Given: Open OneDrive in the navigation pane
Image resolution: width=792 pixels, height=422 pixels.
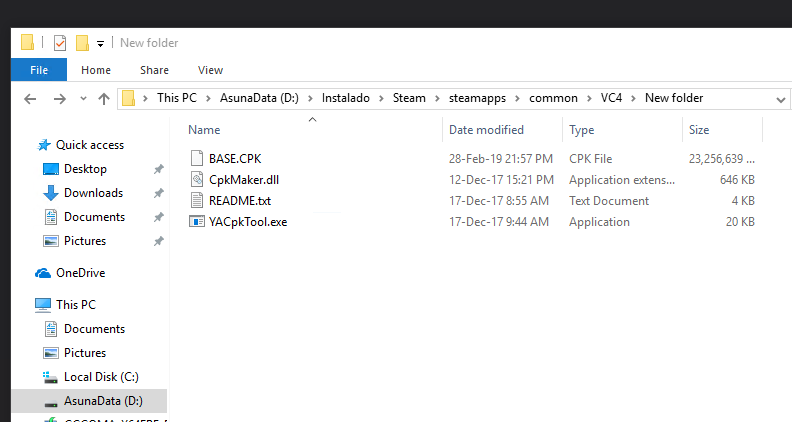Looking at the screenshot, I should coord(80,273).
